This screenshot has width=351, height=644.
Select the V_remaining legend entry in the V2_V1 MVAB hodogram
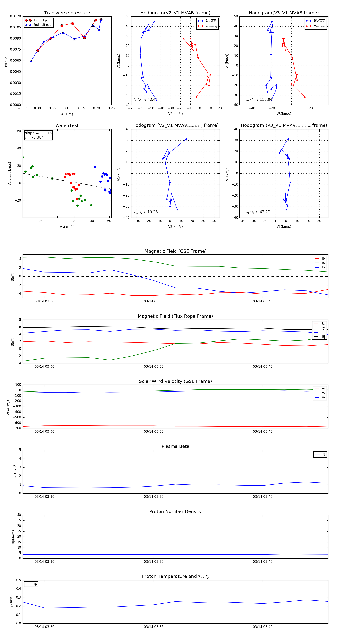(x=207, y=26)
